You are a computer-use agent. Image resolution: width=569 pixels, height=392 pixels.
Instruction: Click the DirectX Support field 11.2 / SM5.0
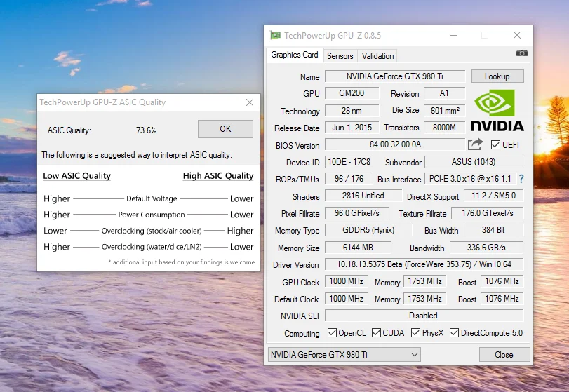coord(493,196)
